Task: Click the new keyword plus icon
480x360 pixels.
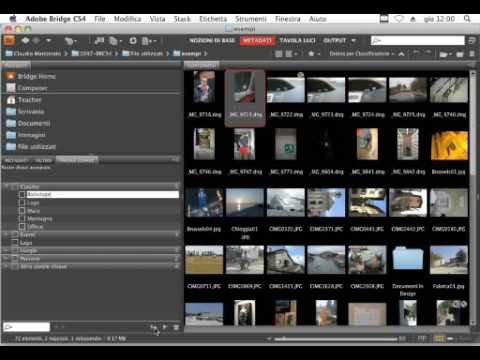Action: click(164, 327)
